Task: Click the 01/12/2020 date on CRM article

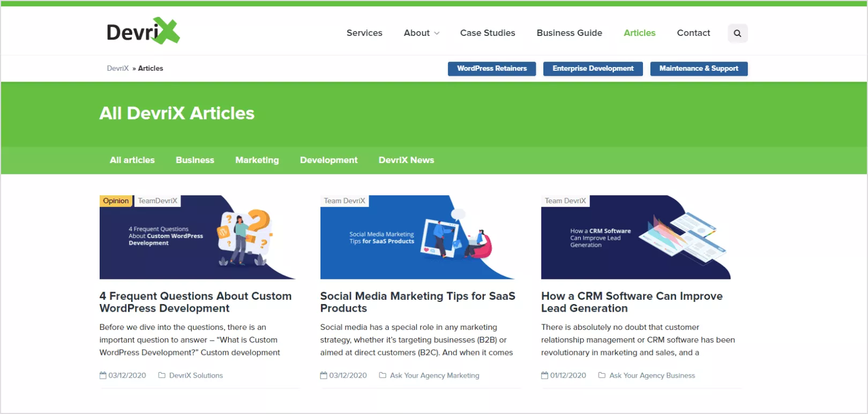Action: 568,375
